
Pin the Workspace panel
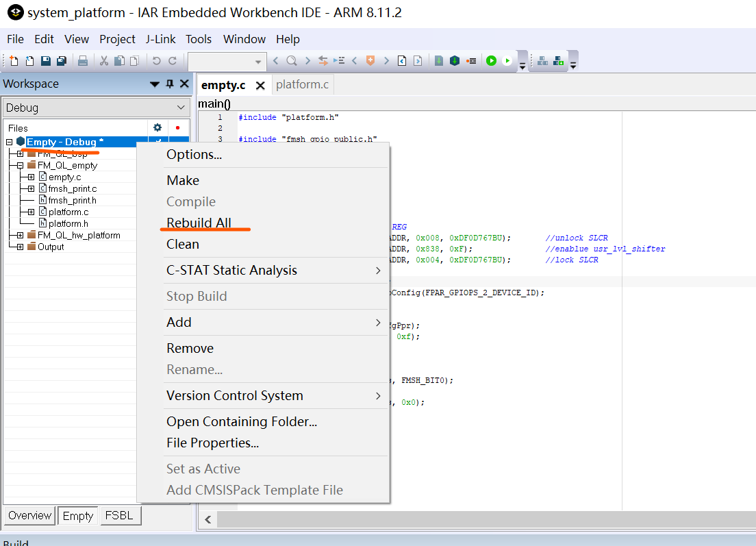[170, 84]
